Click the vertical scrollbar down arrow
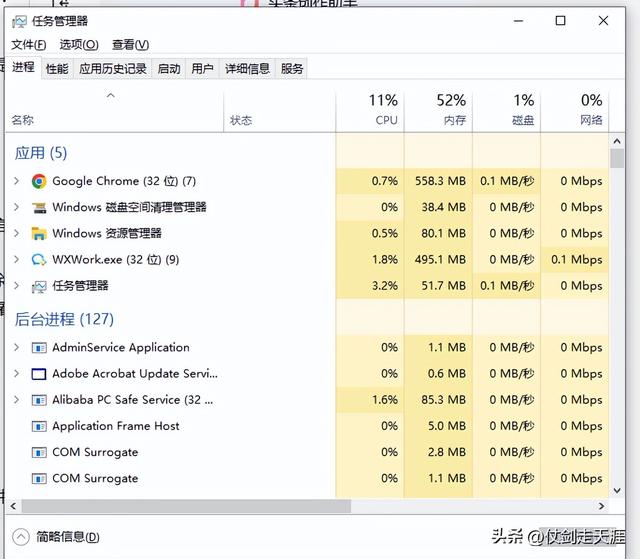Viewport: 640px width, 559px height. pyautogui.click(x=617, y=490)
